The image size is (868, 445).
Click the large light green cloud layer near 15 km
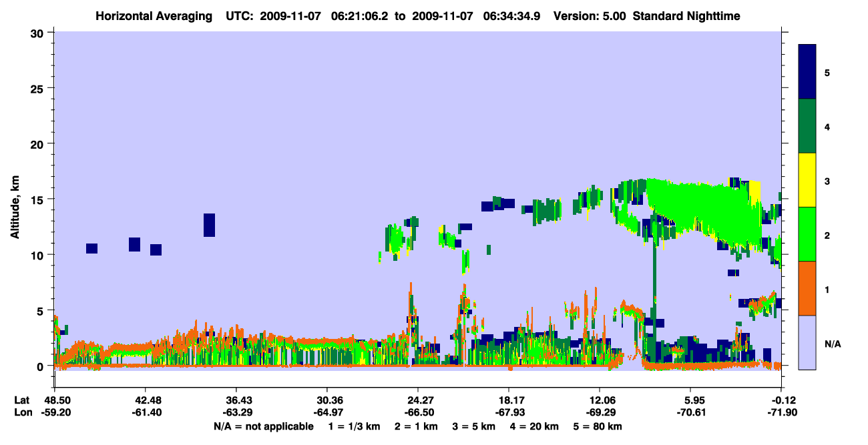coord(708,207)
